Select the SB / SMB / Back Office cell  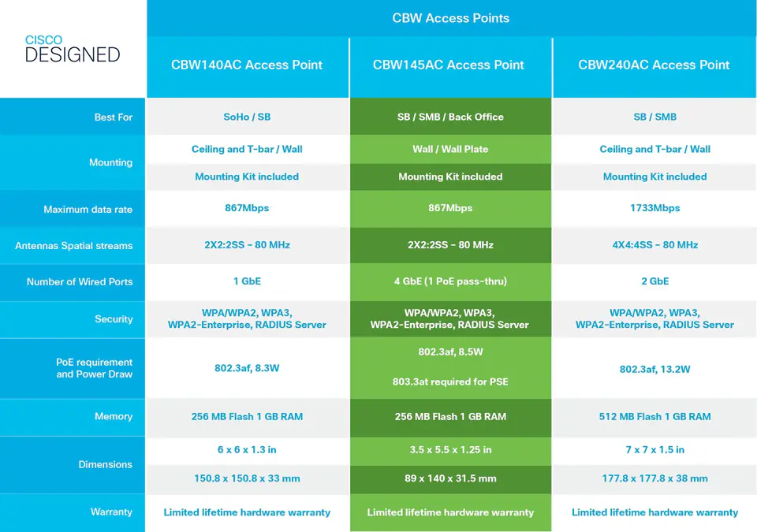tap(450, 117)
